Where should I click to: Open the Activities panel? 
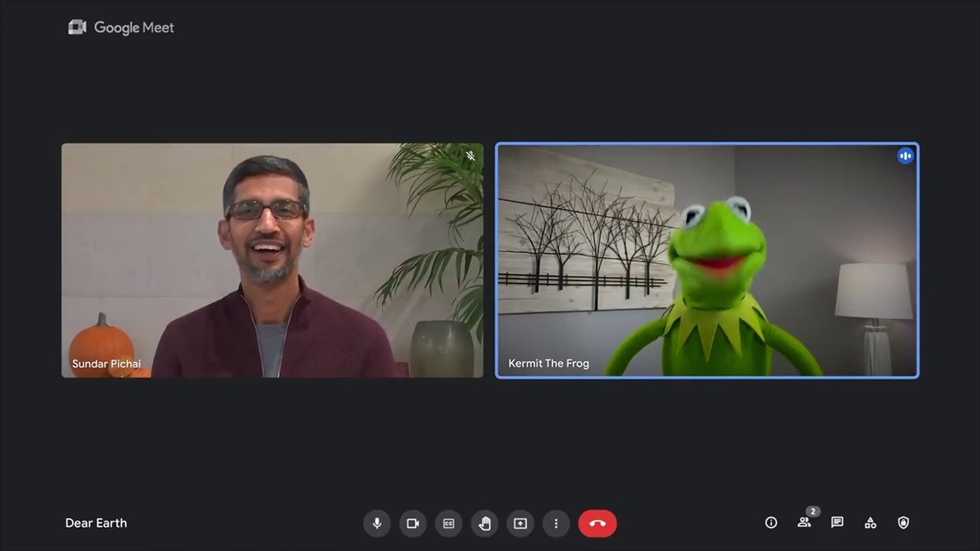coord(871,523)
